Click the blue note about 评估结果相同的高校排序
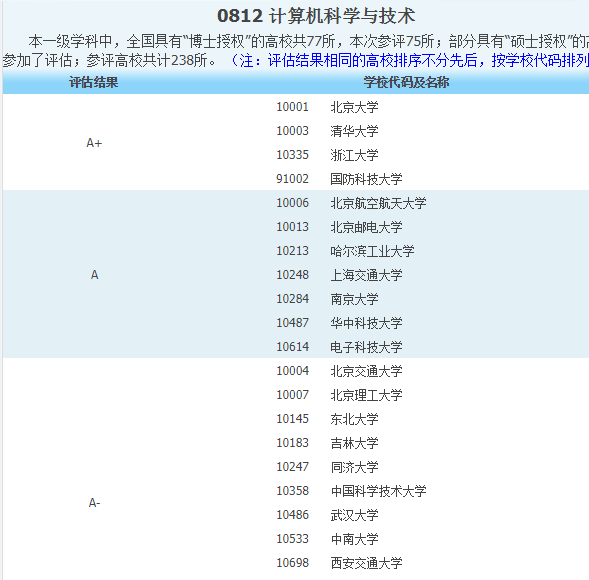589x580 pixels. pos(409,60)
